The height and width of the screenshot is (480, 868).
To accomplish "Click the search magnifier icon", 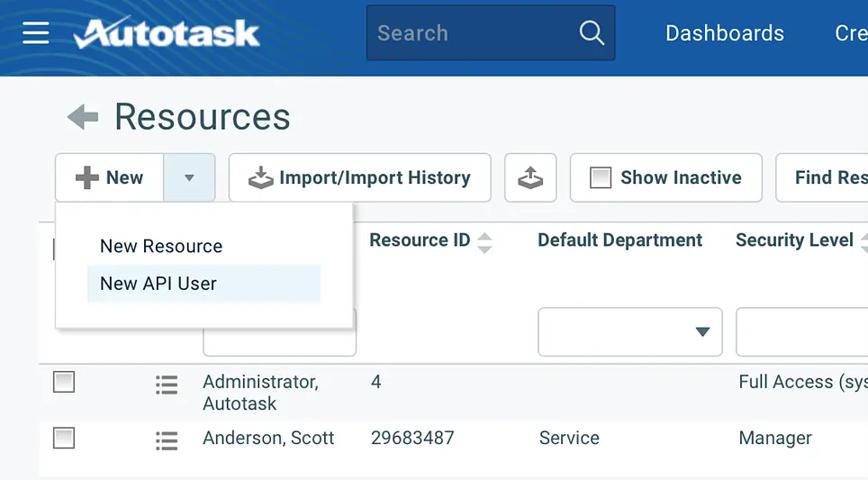I will (x=592, y=32).
